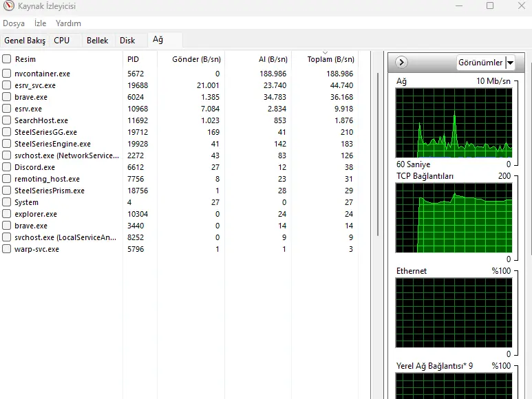The width and height of the screenshot is (532, 399).
Task: Click the Yerel Ağ Bağlantısı* 9 graph label
Action: 435,366
